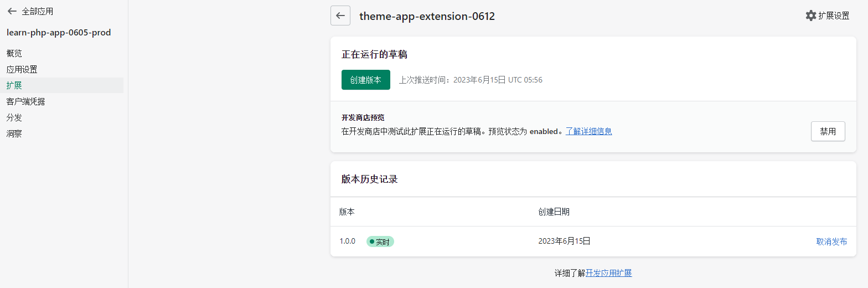Open the 概览 sidebar item

[14, 53]
